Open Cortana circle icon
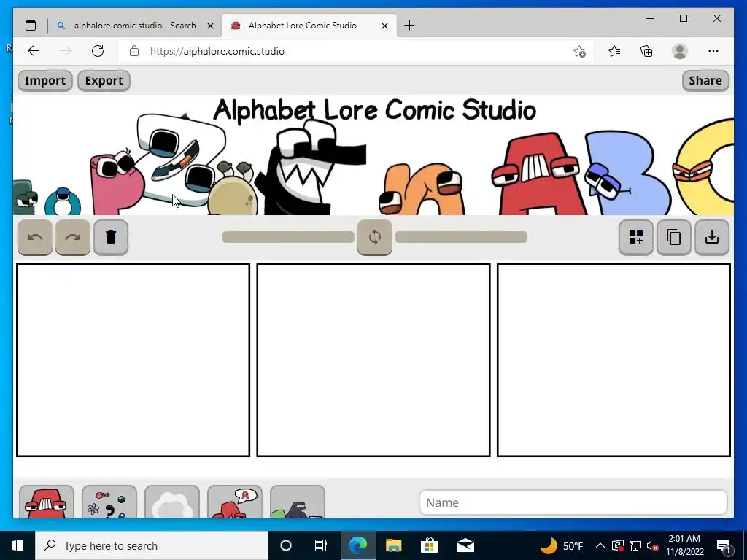Screen dimensions: 747x560 pos(286,545)
